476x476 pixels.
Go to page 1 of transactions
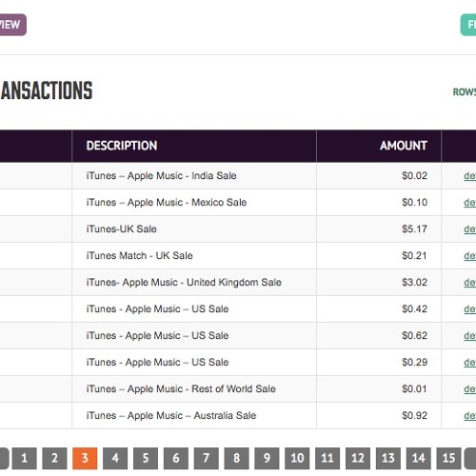click(x=25, y=458)
